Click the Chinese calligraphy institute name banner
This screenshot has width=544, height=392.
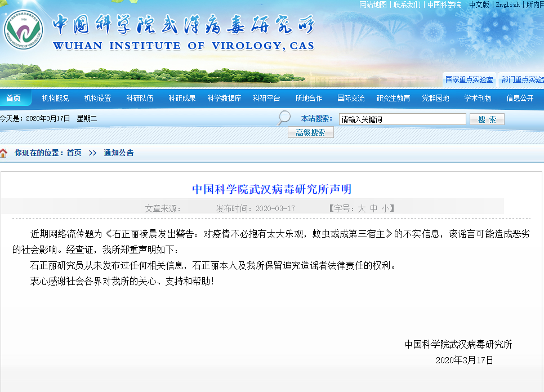[184, 24]
